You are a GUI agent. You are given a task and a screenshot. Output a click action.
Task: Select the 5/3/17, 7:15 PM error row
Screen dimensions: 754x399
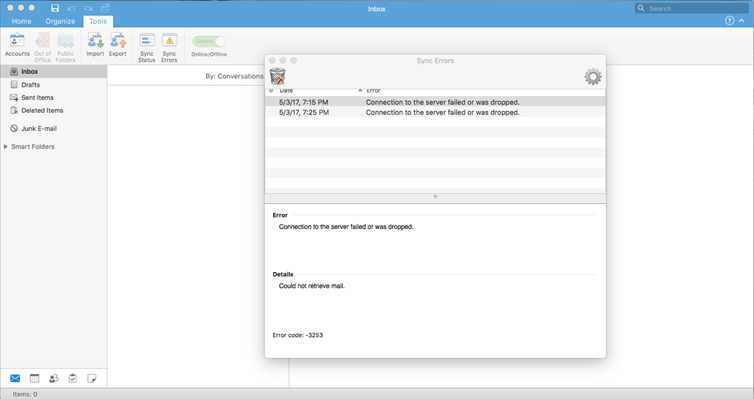[435, 102]
